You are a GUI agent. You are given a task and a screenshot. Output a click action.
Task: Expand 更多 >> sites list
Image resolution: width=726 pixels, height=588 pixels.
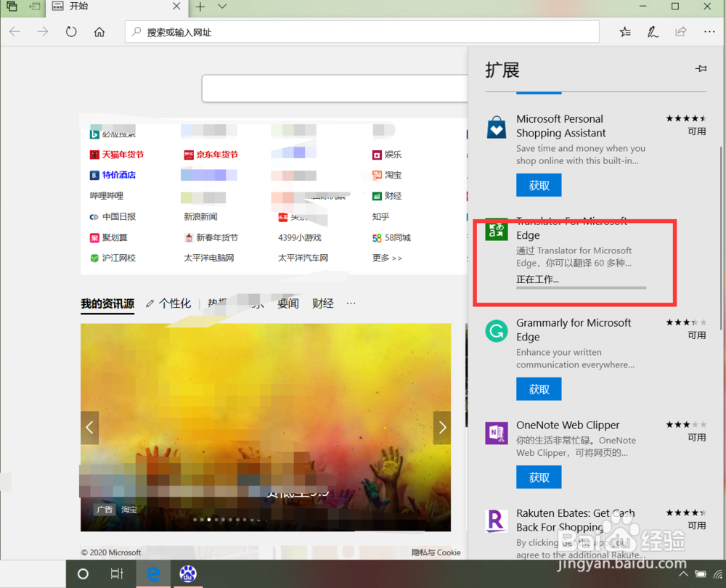coord(387,258)
